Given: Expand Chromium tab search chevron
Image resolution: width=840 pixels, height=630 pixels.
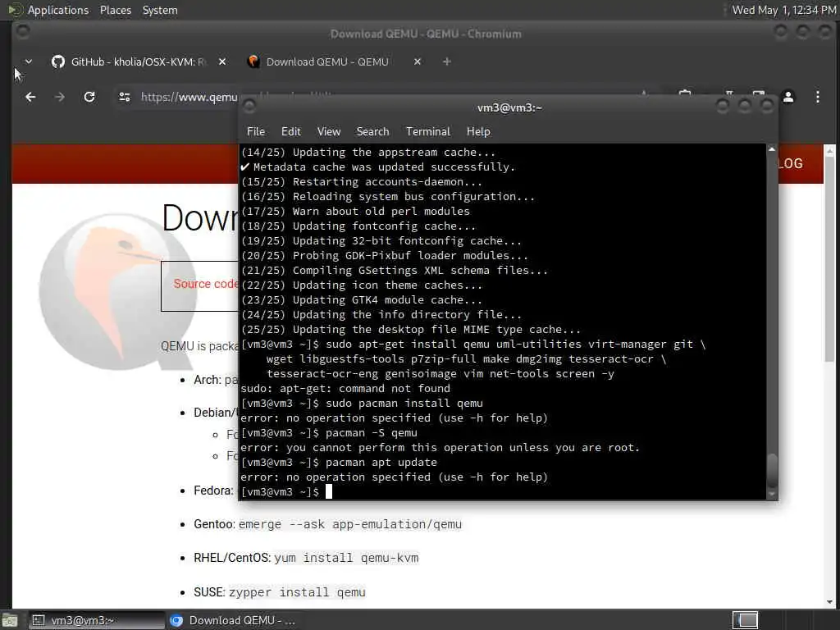Looking at the screenshot, I should tap(29, 62).
